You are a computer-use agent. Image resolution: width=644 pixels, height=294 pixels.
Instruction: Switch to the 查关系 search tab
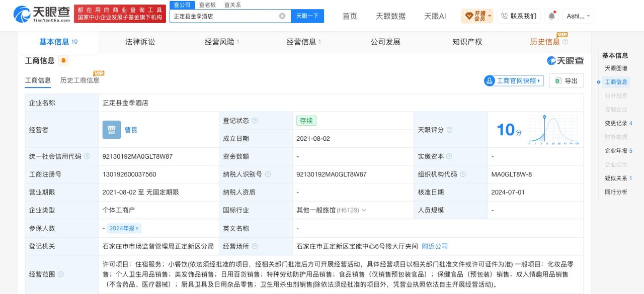tap(232, 5)
